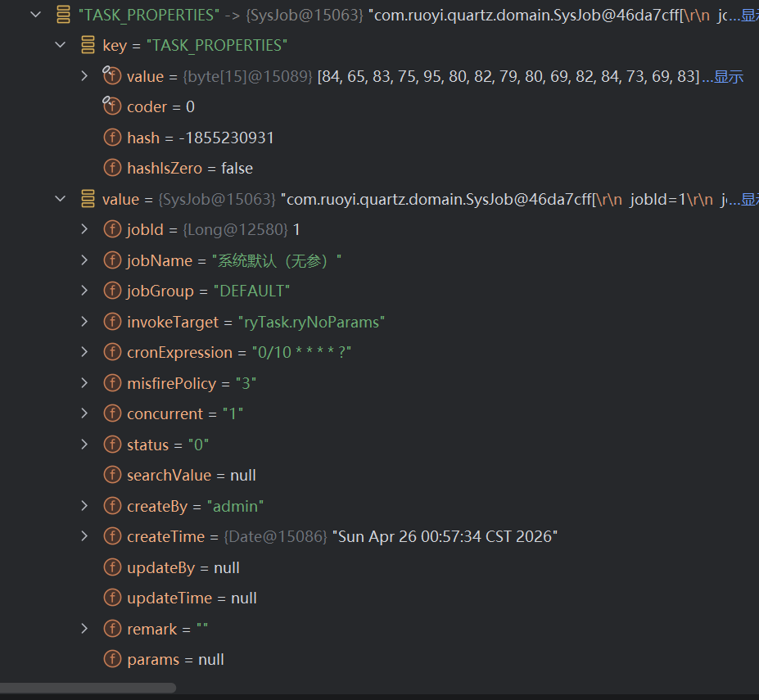Click the field icon beside remark
This screenshot has height=700, width=759.
112,629
